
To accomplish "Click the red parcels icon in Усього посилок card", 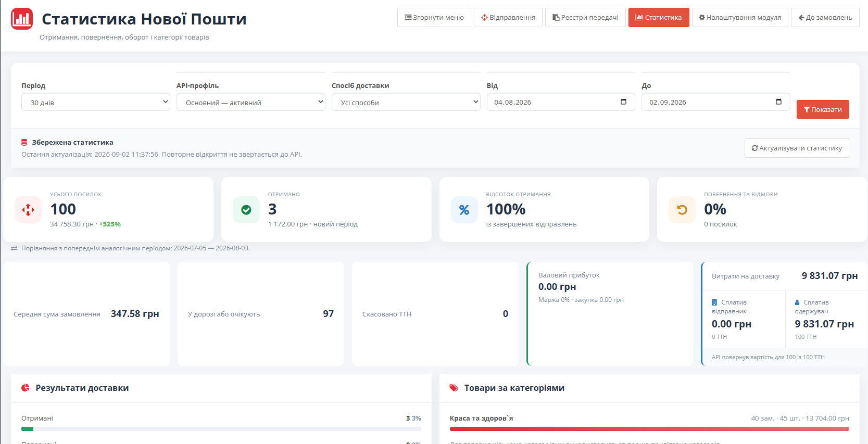I will 28,210.
